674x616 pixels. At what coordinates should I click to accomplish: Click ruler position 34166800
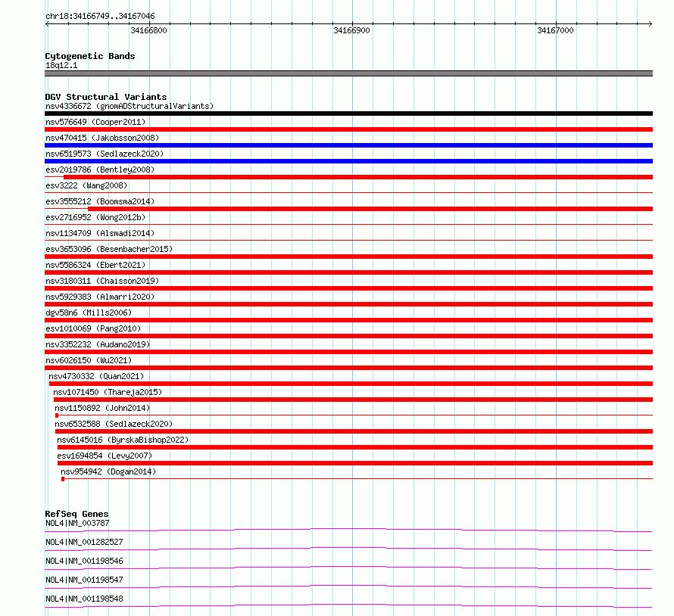click(148, 30)
